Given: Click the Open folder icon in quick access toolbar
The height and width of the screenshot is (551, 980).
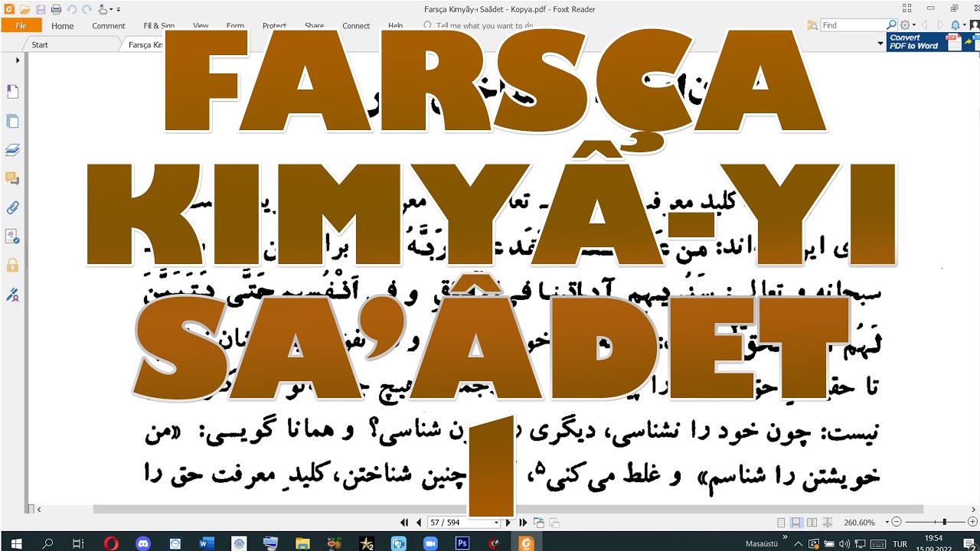Looking at the screenshot, I should pyautogui.click(x=24, y=9).
